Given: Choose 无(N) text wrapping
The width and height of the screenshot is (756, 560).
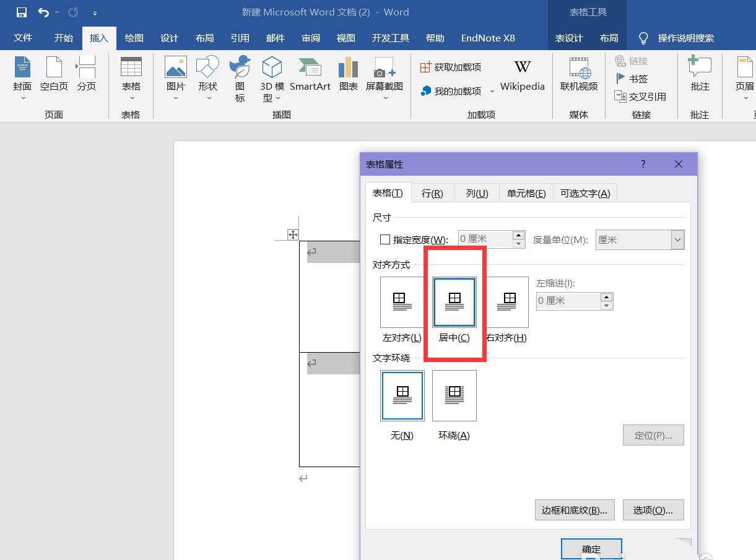Looking at the screenshot, I should 402,396.
